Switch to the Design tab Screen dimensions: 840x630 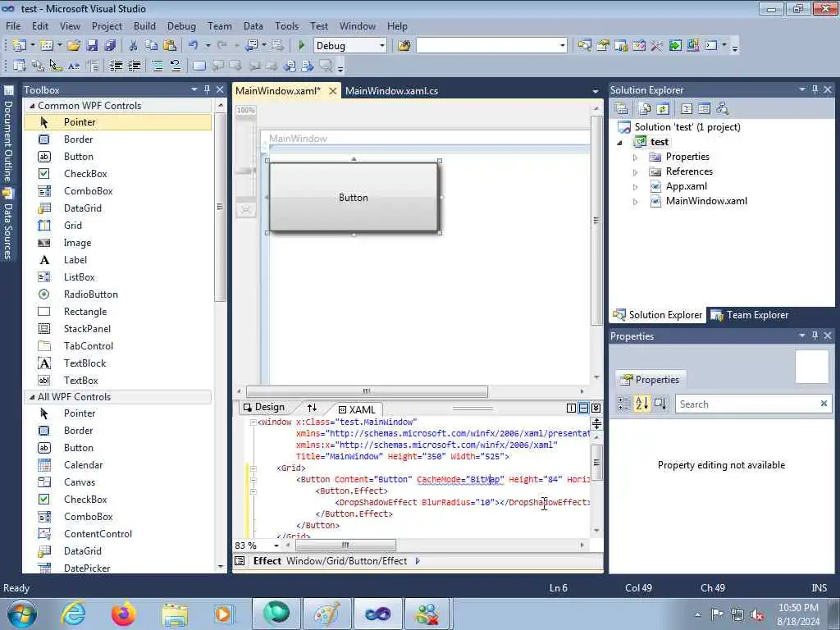click(263, 407)
